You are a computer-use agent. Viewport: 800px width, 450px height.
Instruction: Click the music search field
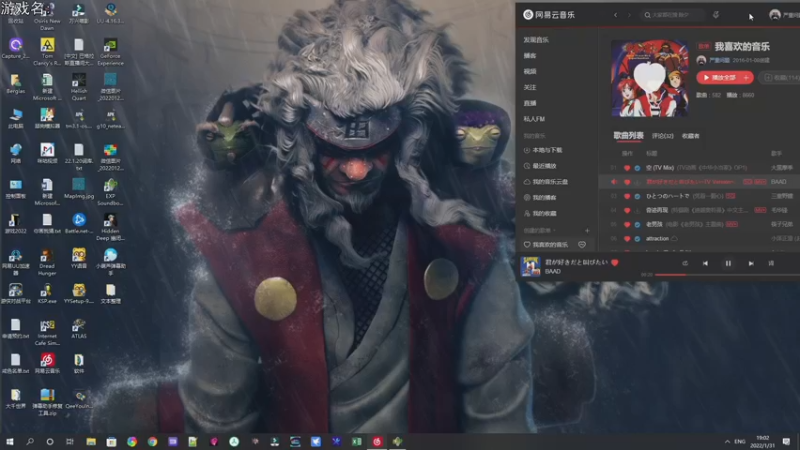pos(672,15)
